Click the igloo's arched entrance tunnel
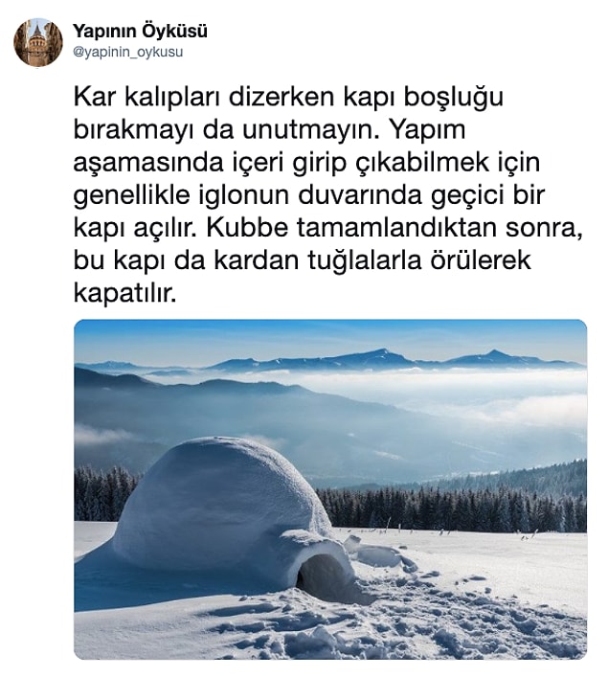 325,574
